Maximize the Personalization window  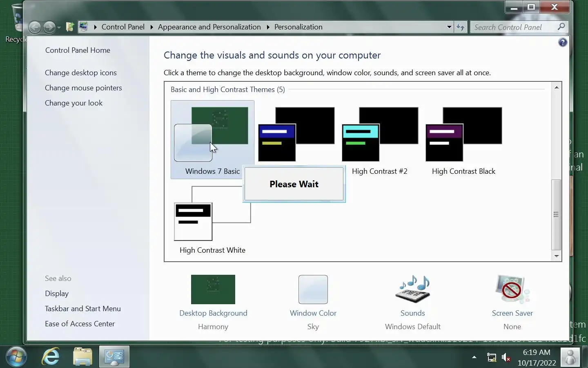[x=531, y=7]
